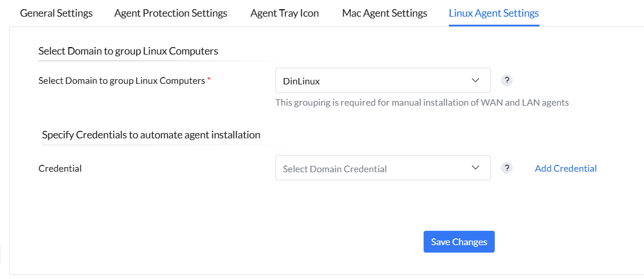Switch to the General Settings tab

point(56,13)
